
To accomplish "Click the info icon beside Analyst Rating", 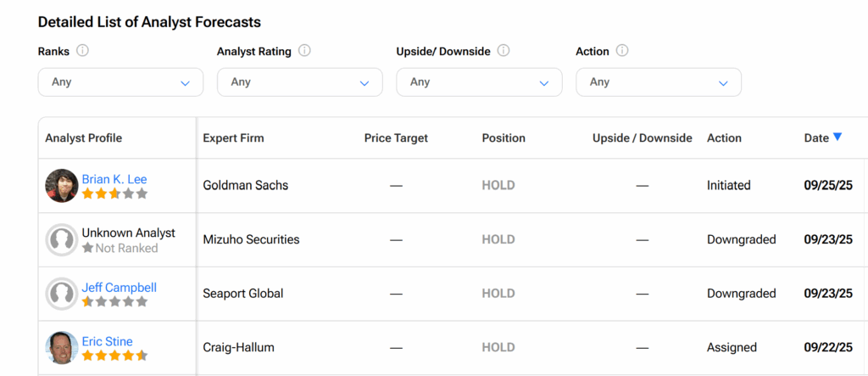I will (304, 51).
